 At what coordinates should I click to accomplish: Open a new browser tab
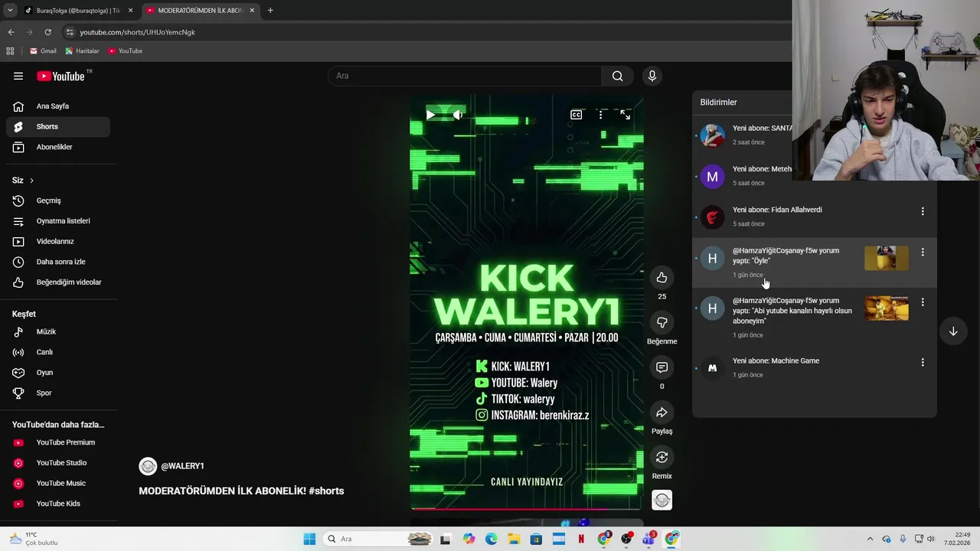point(270,11)
